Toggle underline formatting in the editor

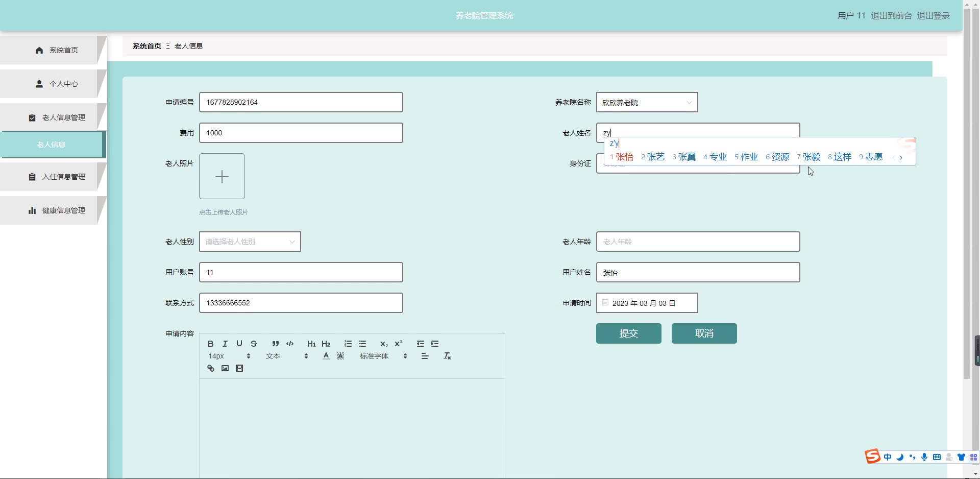pyautogui.click(x=239, y=344)
